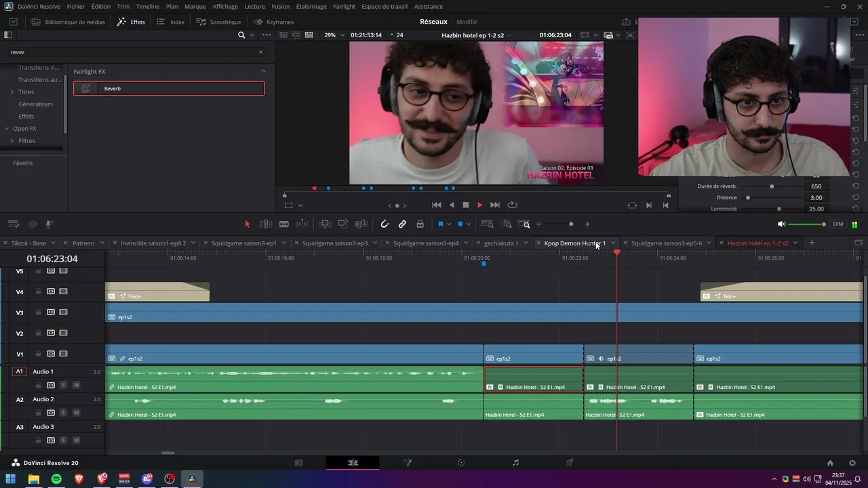Switch to the Tiktok - Base timeline tab
The image size is (868, 488).
pos(28,243)
